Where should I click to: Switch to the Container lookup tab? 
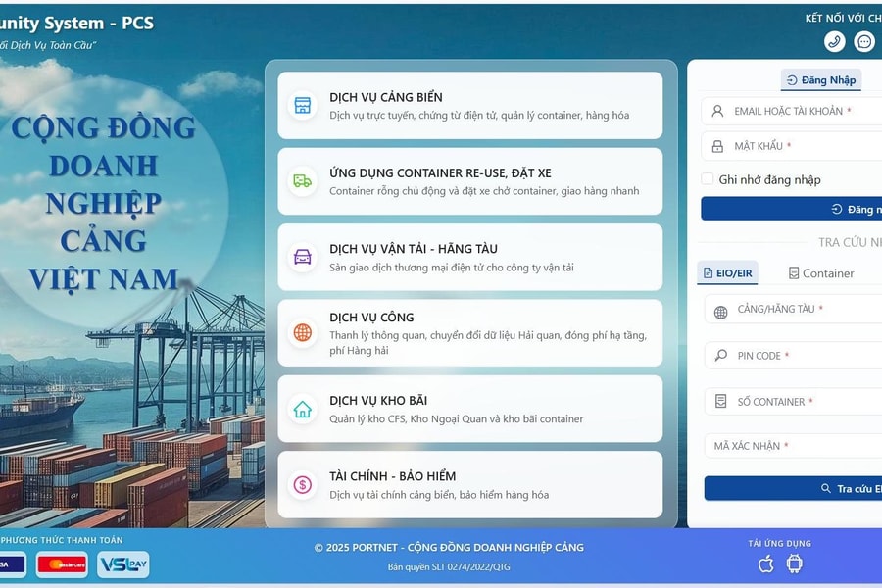(821, 273)
